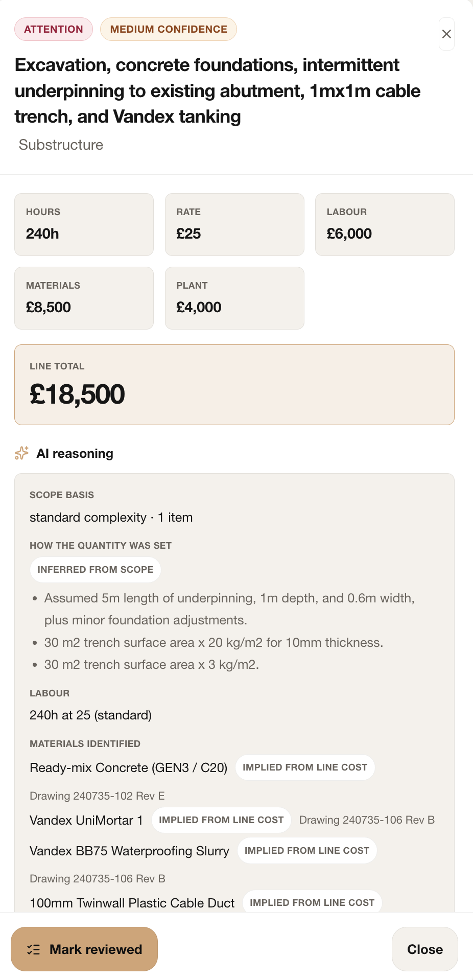Open the Hours 240h card
Viewport: 473px width, 980px height.
click(84, 224)
